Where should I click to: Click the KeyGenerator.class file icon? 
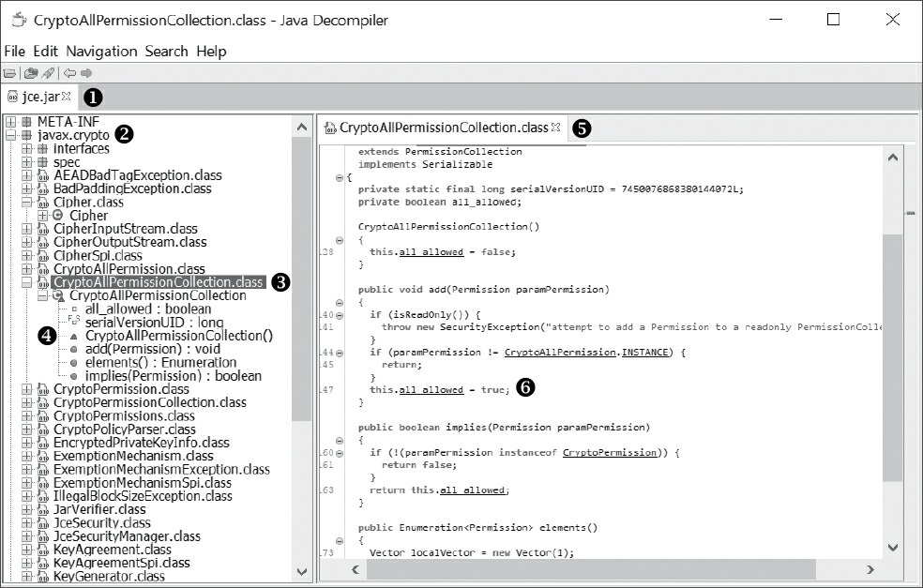pyautogui.click(x=43, y=577)
